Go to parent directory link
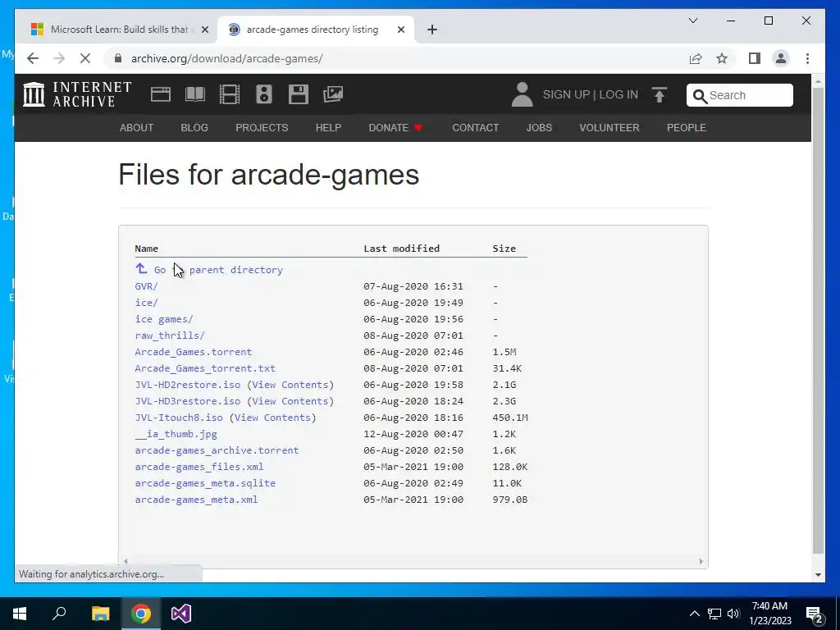 (x=209, y=269)
